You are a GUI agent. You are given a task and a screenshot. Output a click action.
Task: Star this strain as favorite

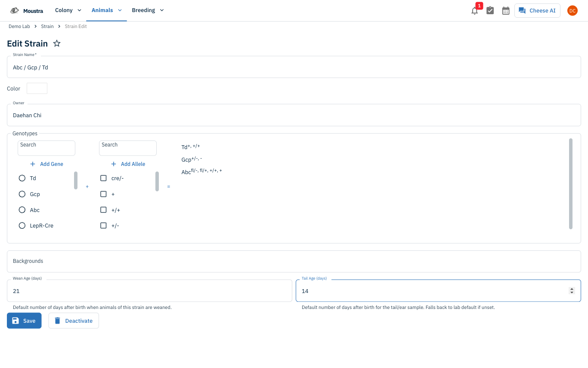point(57,44)
